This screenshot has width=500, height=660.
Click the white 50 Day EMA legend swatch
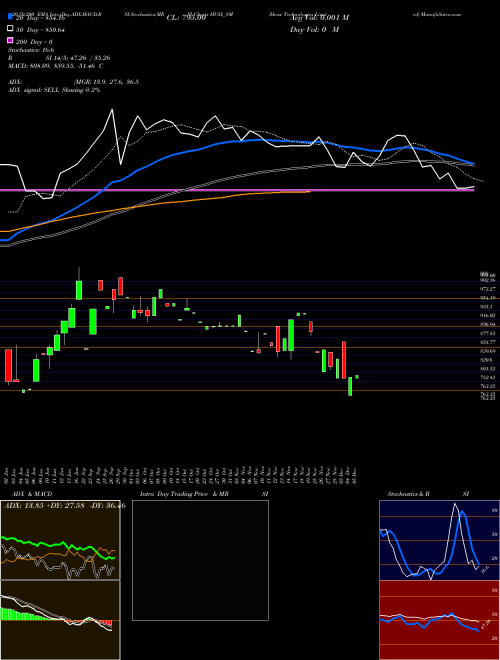pyautogui.click(x=10, y=29)
